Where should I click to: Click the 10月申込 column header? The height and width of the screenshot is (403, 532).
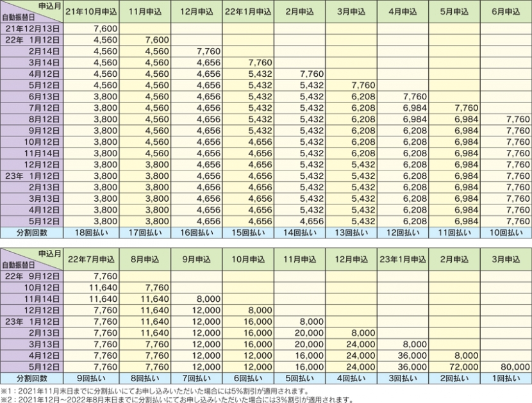248,259
